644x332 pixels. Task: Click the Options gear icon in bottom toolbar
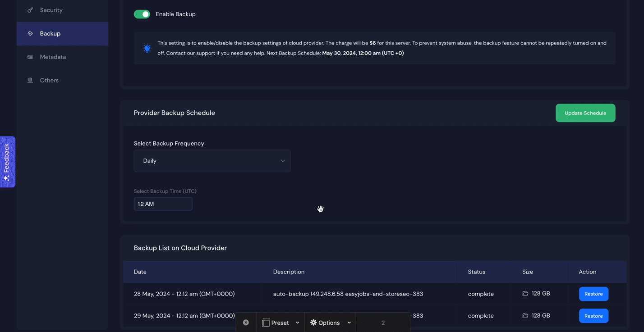coord(313,323)
